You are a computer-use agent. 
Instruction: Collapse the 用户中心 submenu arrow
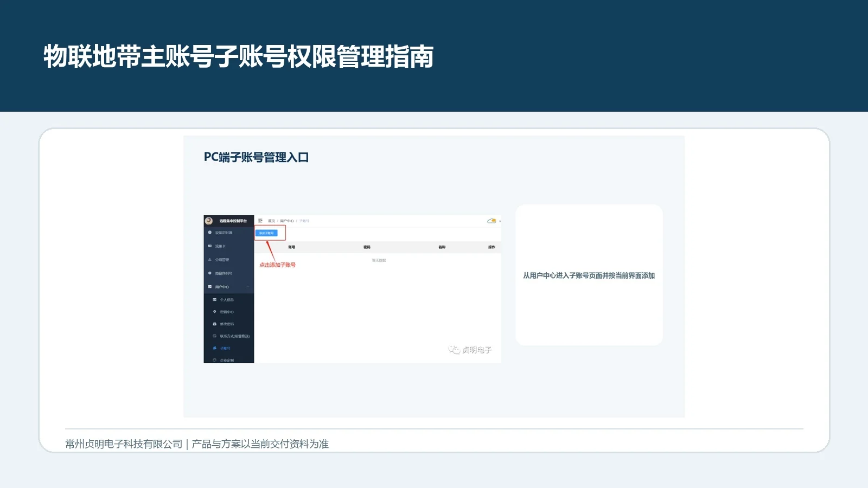[248, 287]
